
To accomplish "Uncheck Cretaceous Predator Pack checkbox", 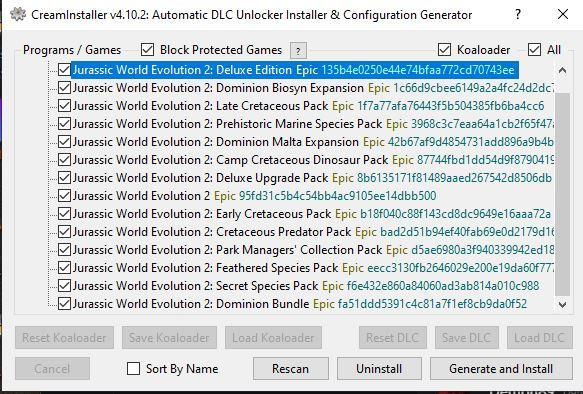I will point(64,232).
